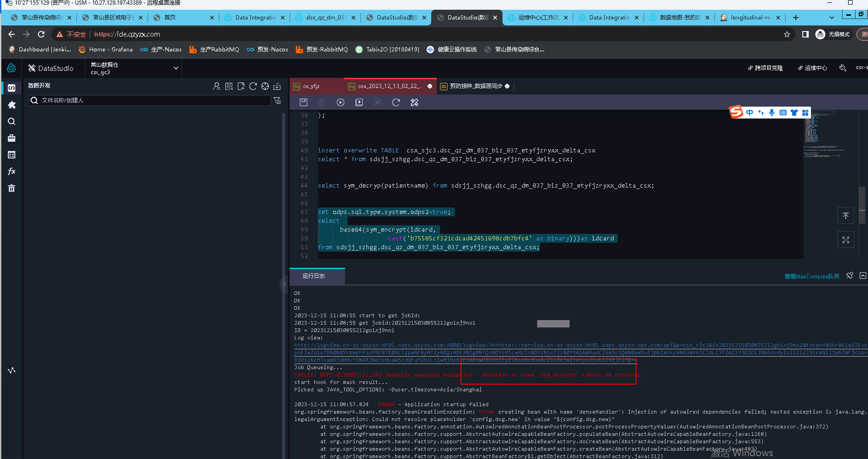
Task: Focus the 文件名称/创建人 search field
Action: 149,101
